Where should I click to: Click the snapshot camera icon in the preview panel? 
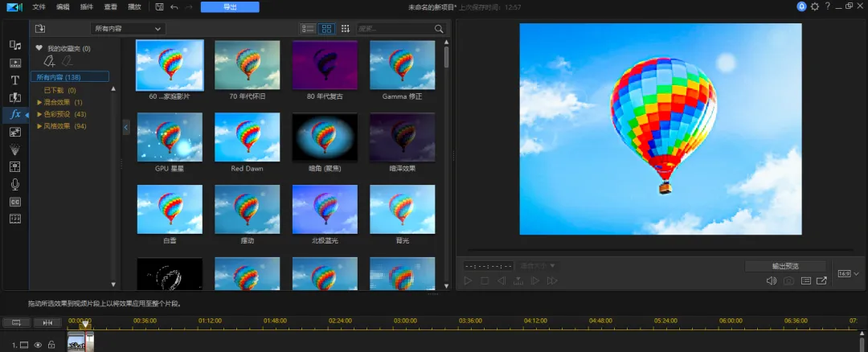tap(788, 281)
